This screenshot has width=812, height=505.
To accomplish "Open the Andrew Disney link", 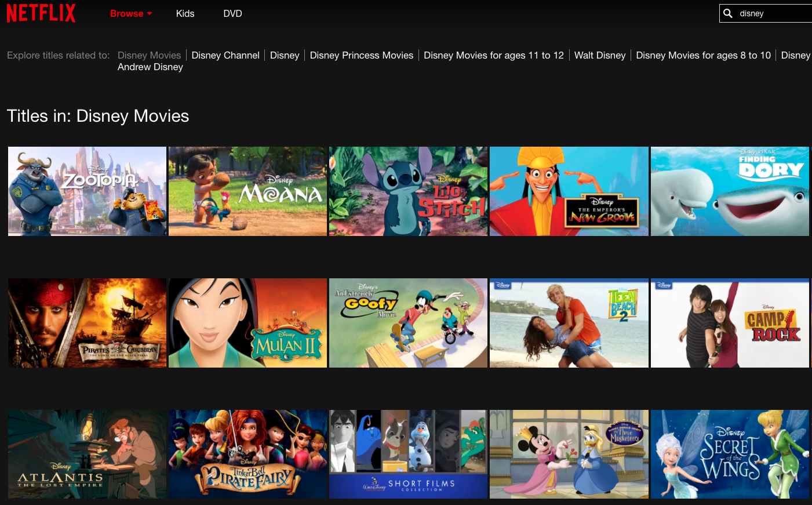I will [150, 67].
